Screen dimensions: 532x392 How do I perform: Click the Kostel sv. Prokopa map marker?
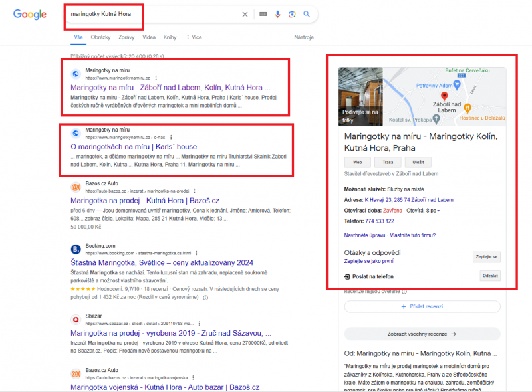pos(436,119)
